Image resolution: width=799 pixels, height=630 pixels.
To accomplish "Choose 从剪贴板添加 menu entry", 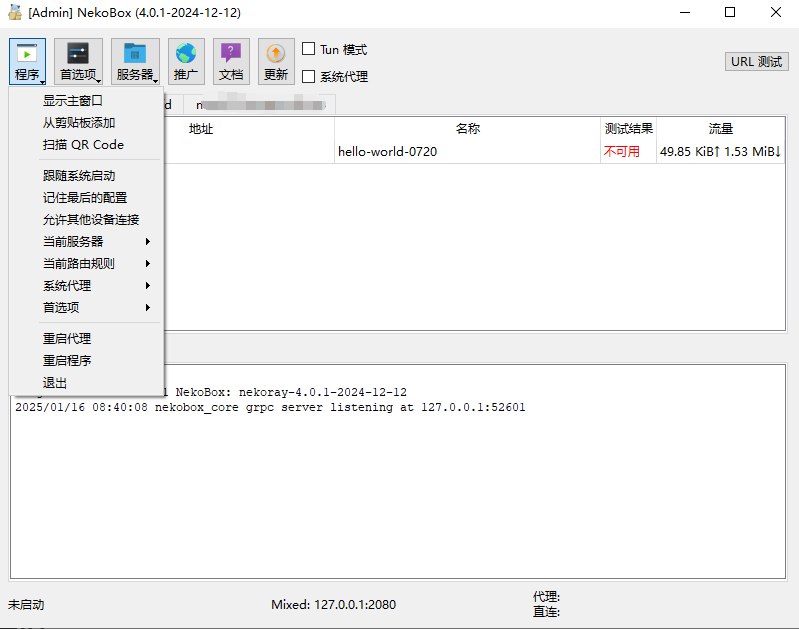I will (79, 123).
